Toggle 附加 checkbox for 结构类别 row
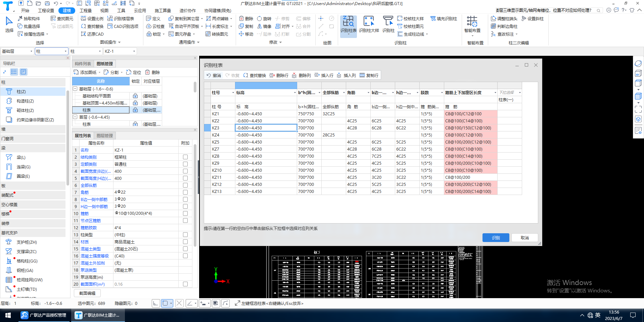The height and width of the screenshot is (322, 644). click(x=185, y=157)
